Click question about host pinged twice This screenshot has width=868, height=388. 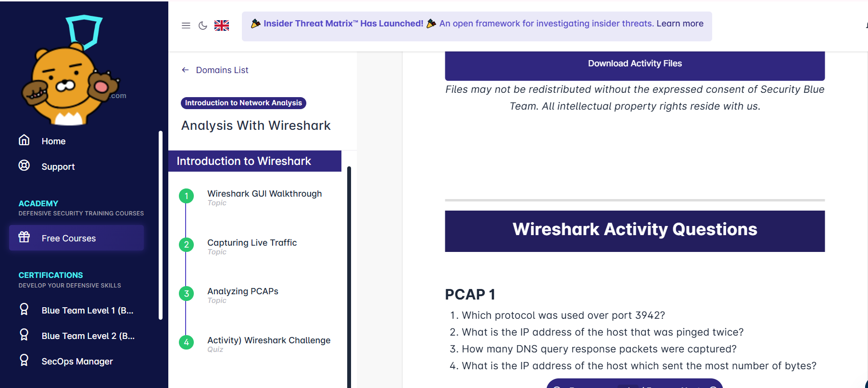(603, 332)
